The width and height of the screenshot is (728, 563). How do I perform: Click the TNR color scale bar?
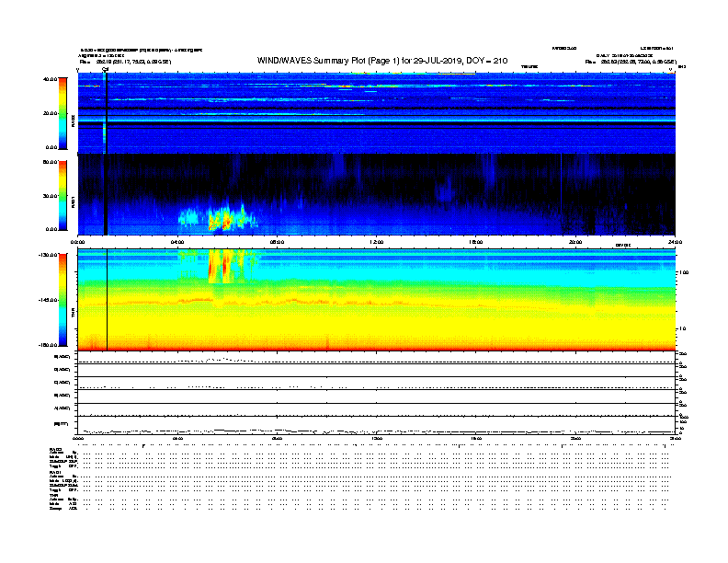point(63,300)
